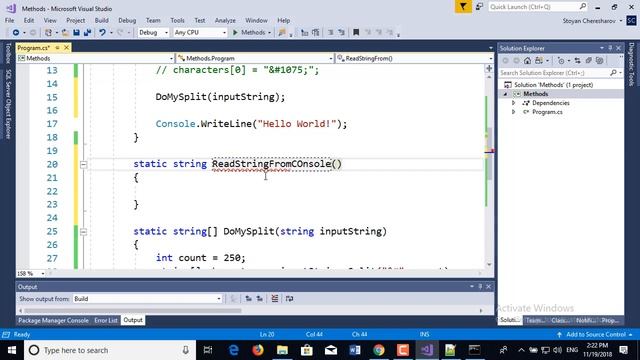640x360 pixels.
Task: Open Chrome from the Windows taskbar
Action: pos(379,350)
